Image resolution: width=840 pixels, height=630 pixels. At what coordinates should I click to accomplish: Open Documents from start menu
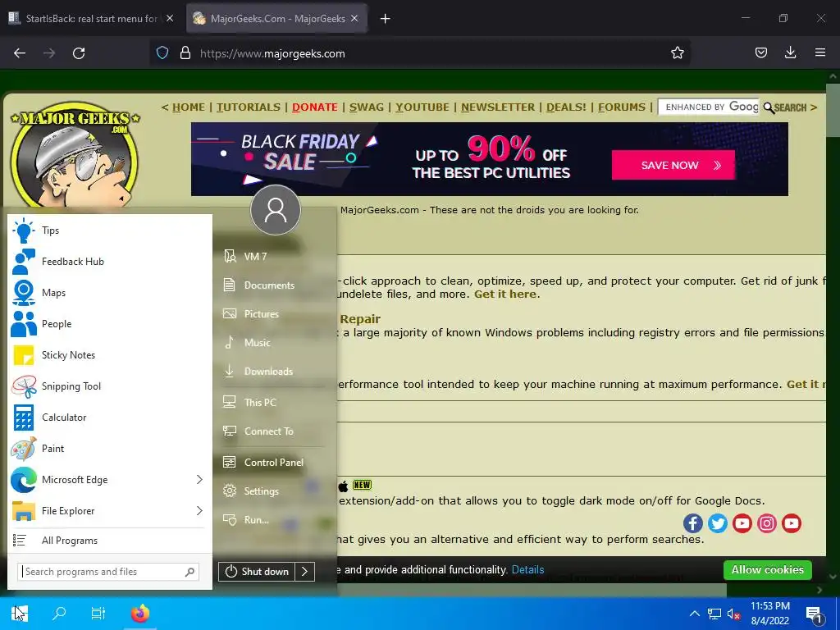click(273, 285)
